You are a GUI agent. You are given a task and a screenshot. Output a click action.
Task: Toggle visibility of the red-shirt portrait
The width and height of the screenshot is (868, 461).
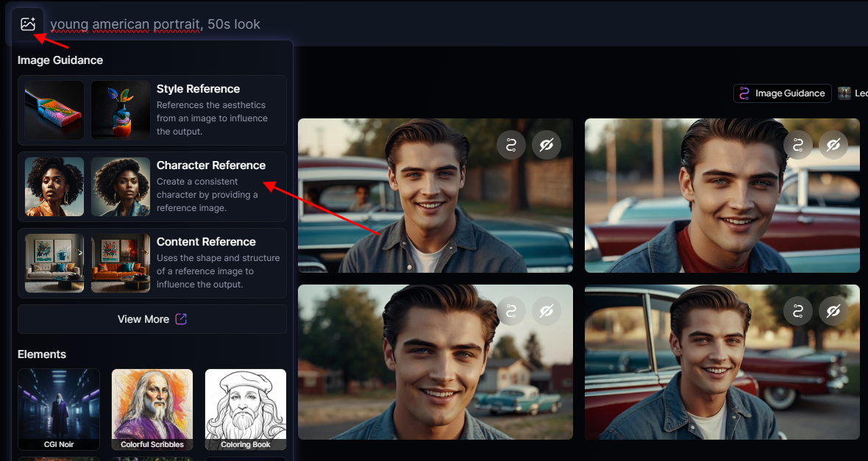pyautogui.click(x=833, y=145)
